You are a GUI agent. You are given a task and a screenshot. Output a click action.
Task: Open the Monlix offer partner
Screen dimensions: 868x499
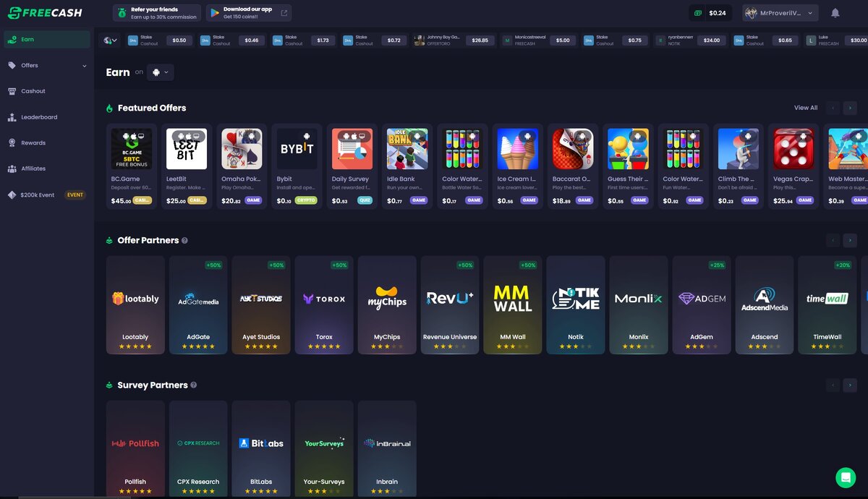point(639,305)
